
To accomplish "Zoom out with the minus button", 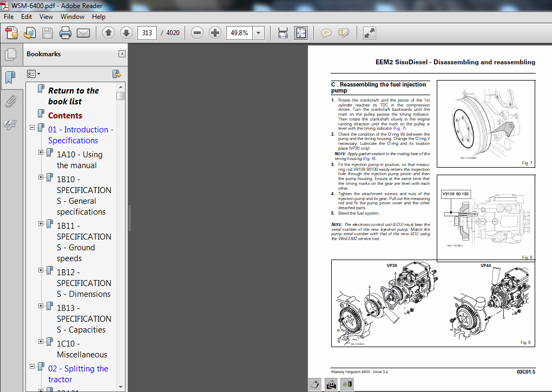I will click(197, 33).
